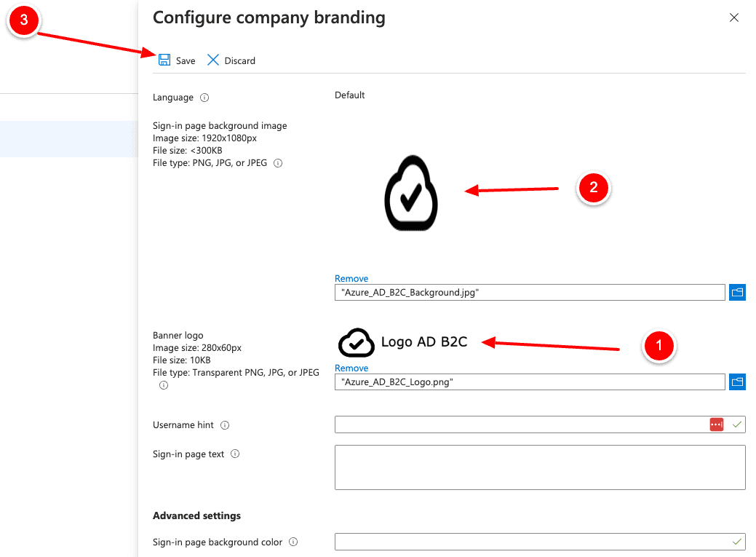Close the Configure company branding panel

point(734,17)
